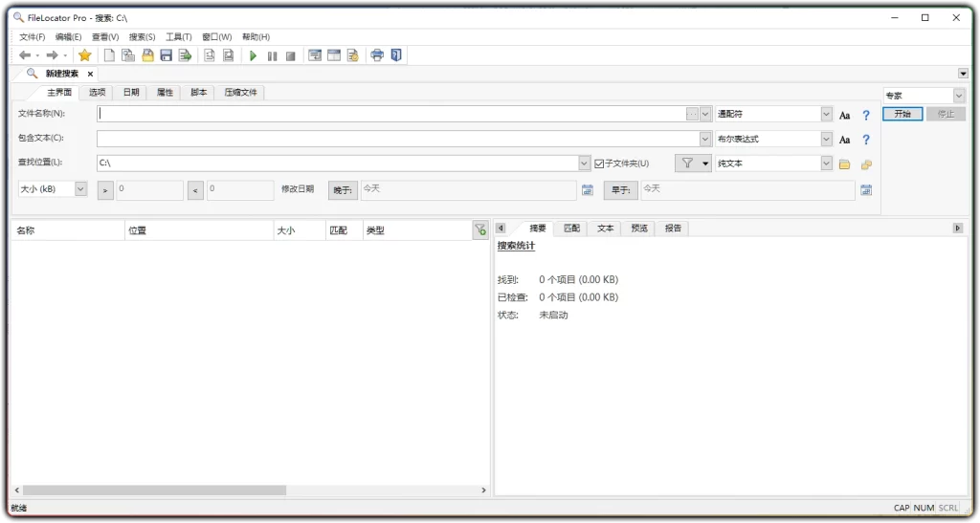Screen dimensions: 980x523
Task: Open help with the blue book icon
Action: [x=396, y=55]
